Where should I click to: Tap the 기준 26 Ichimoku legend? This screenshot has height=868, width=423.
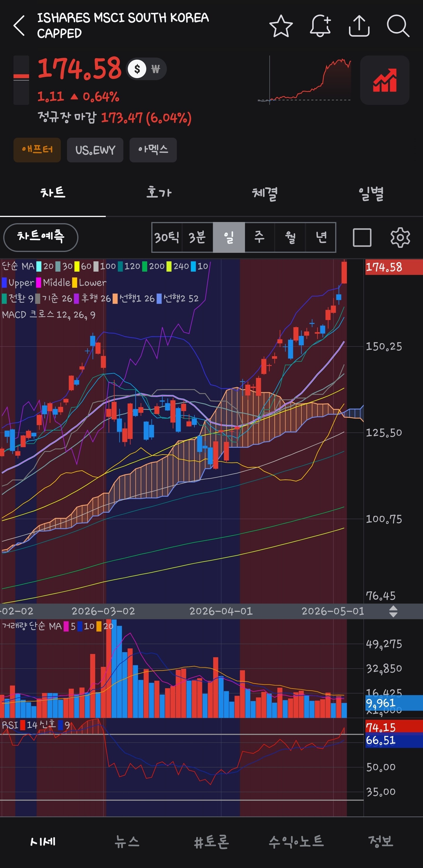(54, 299)
